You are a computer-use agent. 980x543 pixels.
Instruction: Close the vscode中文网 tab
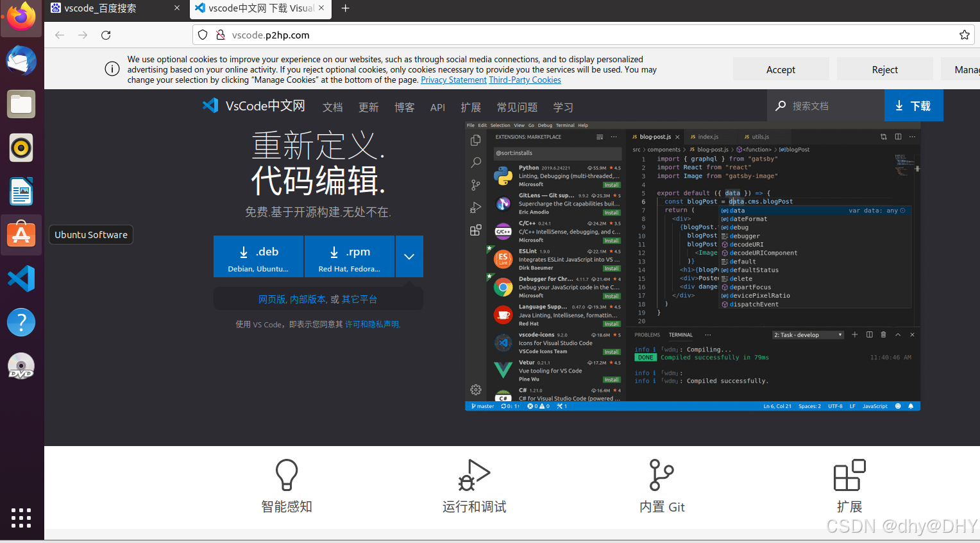[321, 8]
